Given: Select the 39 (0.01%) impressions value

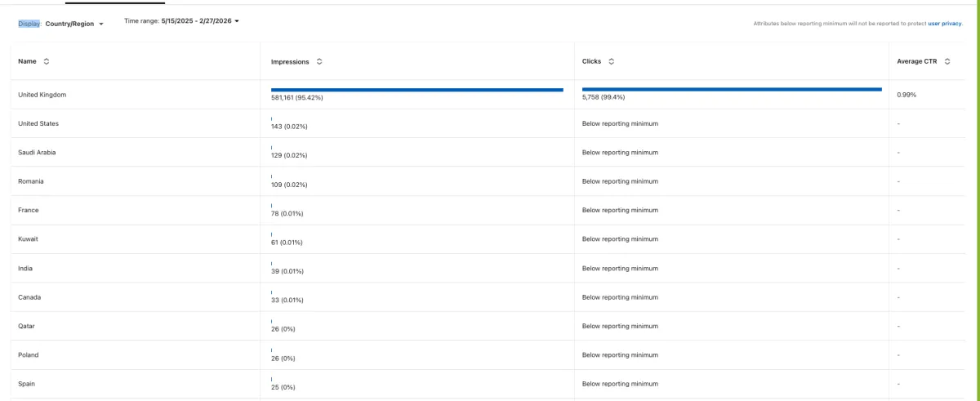Looking at the screenshot, I should pos(287,271).
